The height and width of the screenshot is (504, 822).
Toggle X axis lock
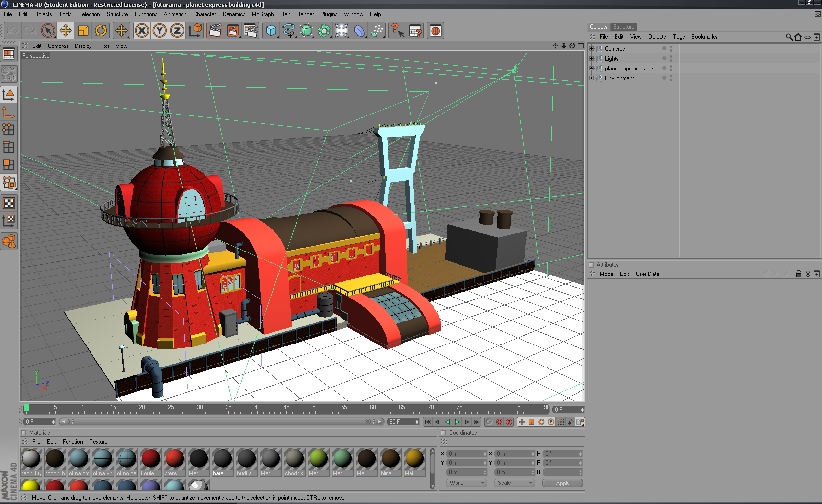coord(142,31)
